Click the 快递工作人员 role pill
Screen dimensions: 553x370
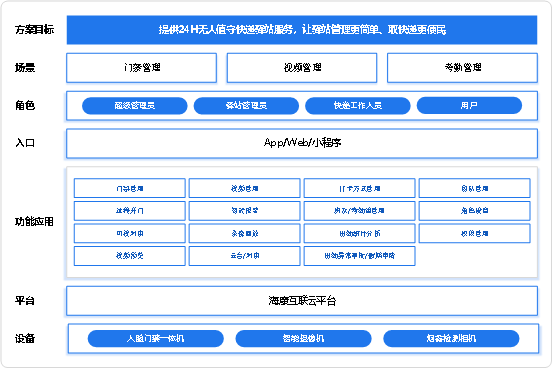pyautogui.click(x=358, y=105)
